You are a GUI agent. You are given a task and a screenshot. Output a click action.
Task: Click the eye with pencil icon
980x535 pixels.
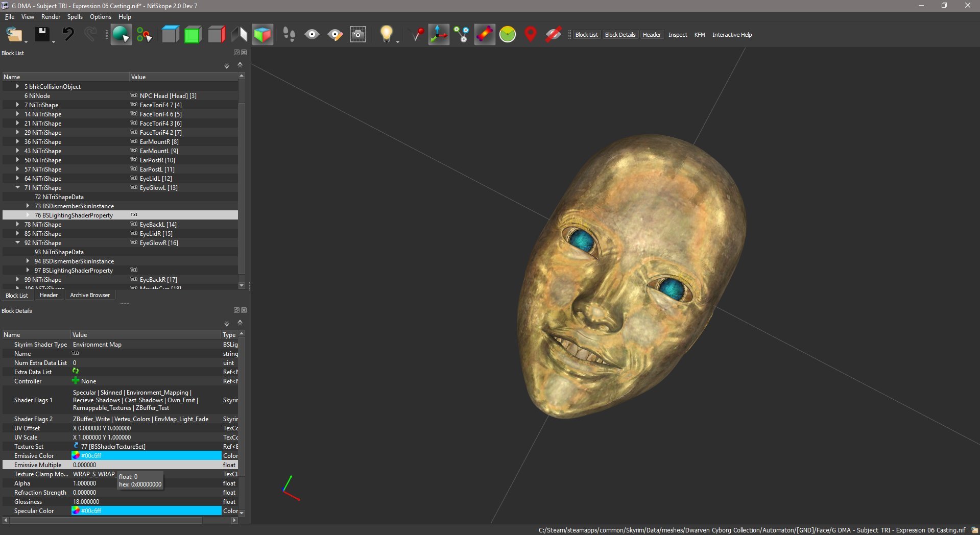point(335,35)
